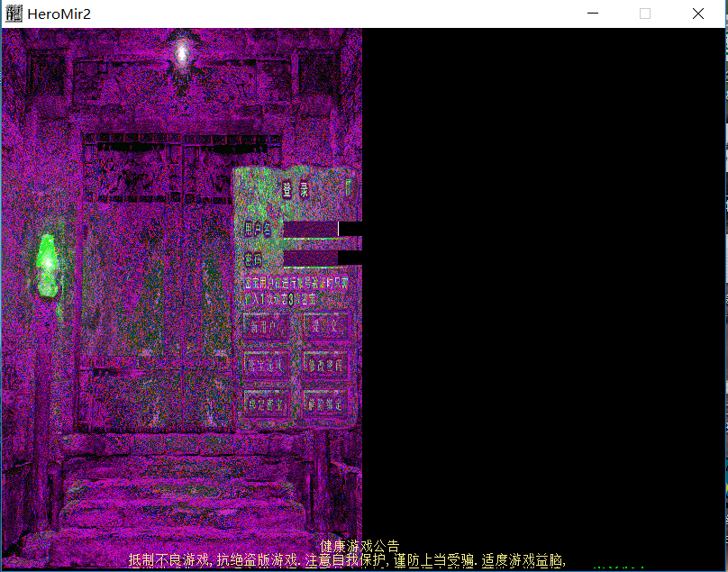728x572 pixels.
Task: Click the button left of 修改密码
Action: click(x=267, y=365)
